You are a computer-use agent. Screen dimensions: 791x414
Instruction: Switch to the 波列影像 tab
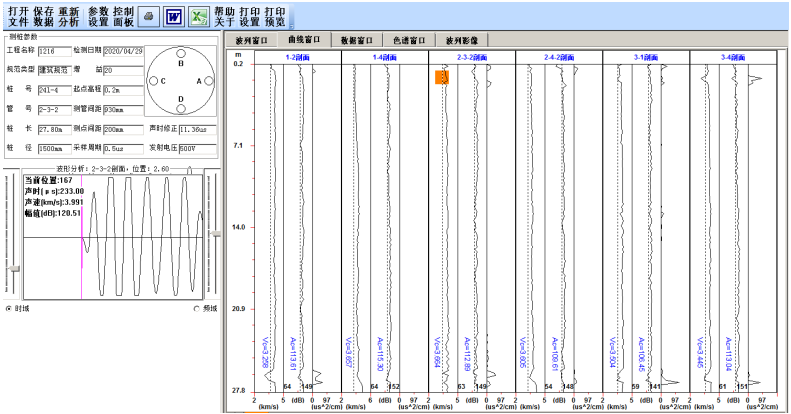click(x=462, y=40)
